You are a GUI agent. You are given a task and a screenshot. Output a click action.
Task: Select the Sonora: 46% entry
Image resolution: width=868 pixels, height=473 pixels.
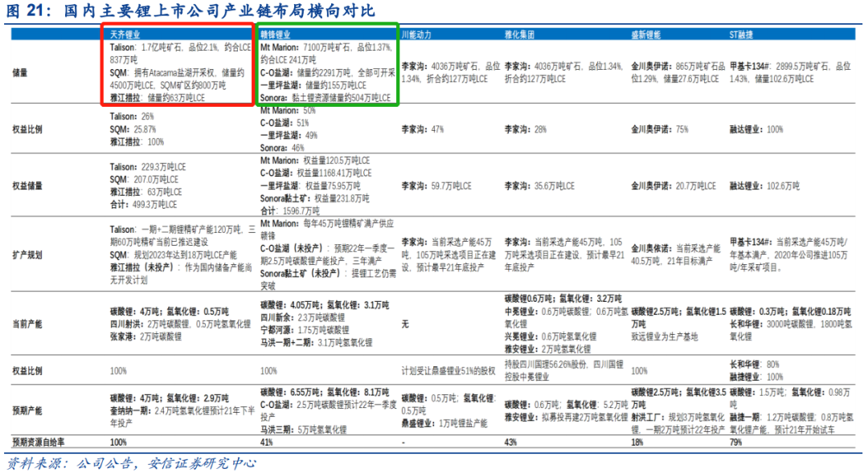282,149
